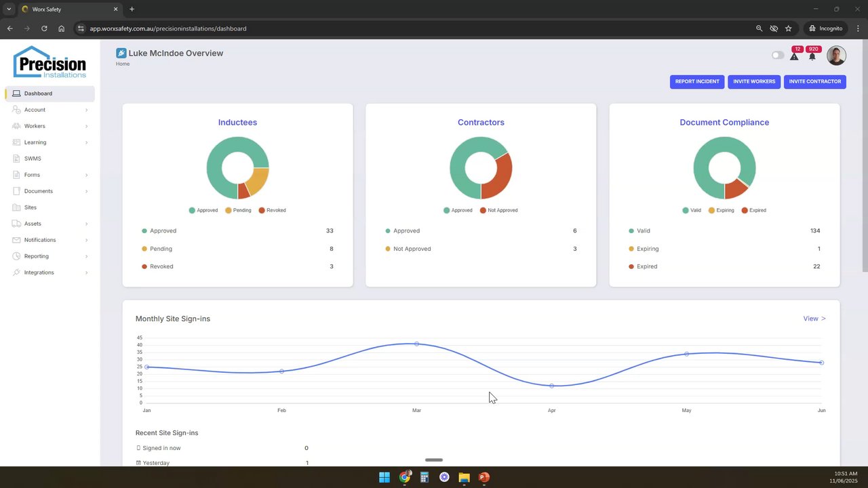Open PowerPoint from the taskbar
Screen dimensions: 868x488
pos(484,477)
